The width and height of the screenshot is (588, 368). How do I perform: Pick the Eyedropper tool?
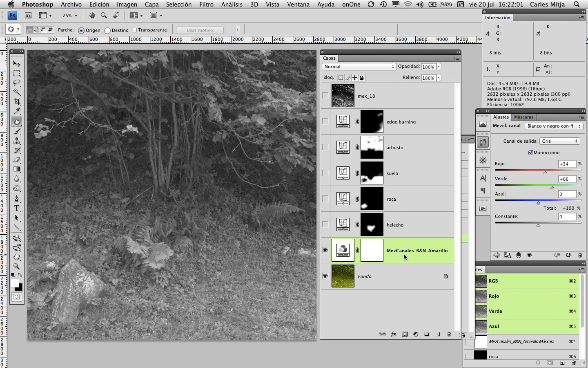click(17, 111)
